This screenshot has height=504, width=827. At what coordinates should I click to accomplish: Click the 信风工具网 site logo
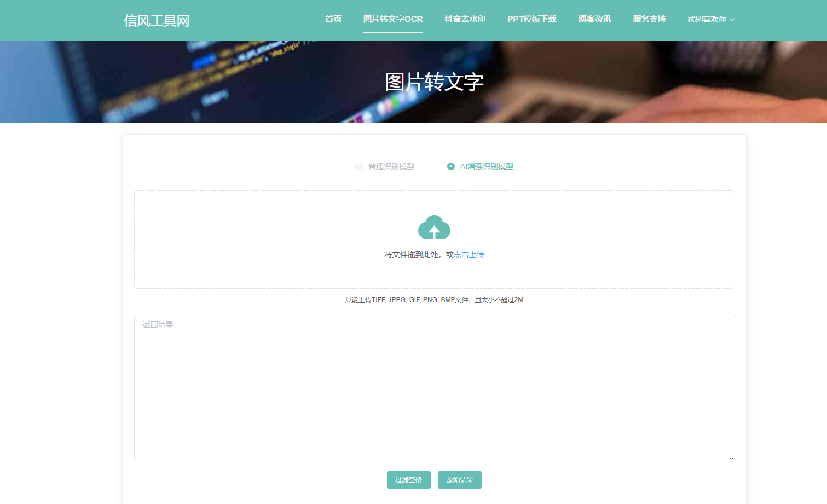pyautogui.click(x=157, y=21)
